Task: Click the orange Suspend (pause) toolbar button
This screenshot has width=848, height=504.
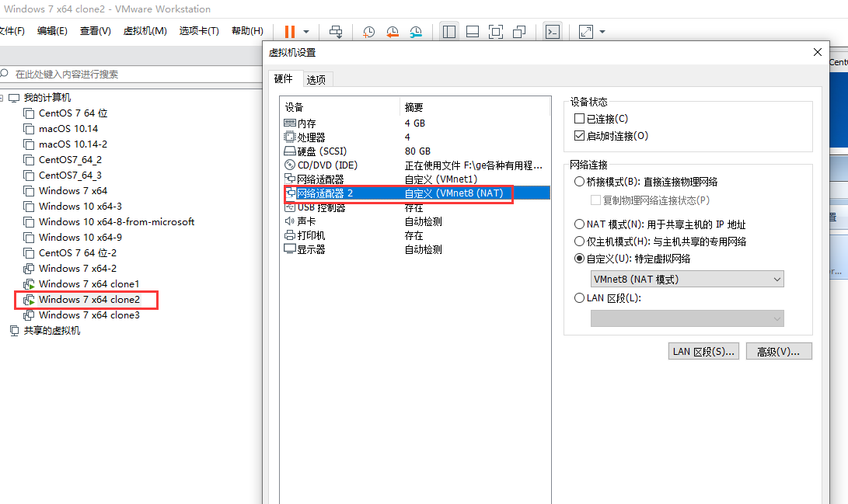Action: pos(290,31)
